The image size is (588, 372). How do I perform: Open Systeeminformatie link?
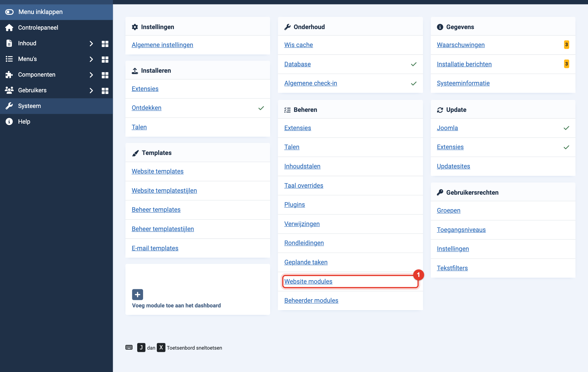pos(463,83)
